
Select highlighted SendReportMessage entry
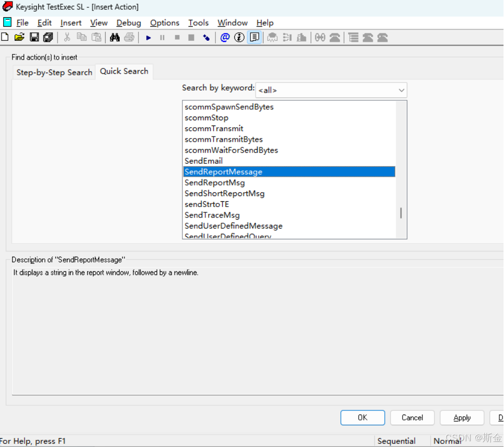point(289,171)
